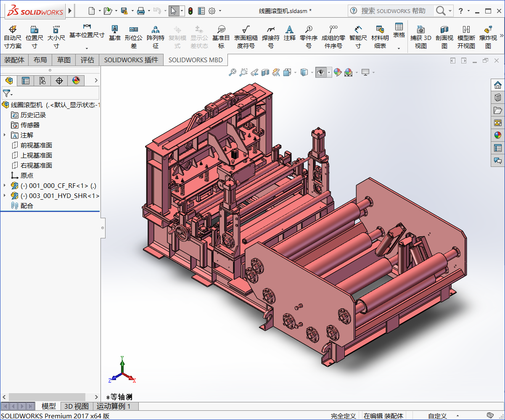Open the 3D 视图 bottom tab
This screenshot has width=505, height=420.
[77, 406]
